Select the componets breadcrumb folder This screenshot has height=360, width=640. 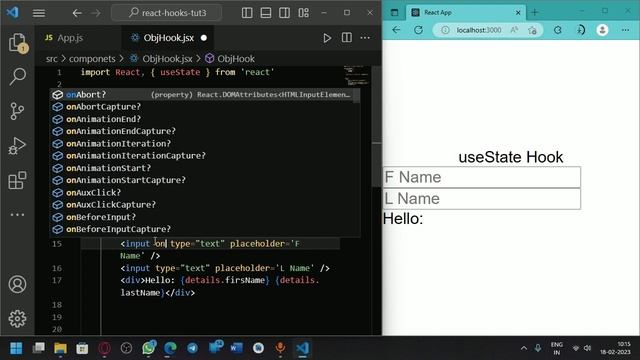pos(92,59)
